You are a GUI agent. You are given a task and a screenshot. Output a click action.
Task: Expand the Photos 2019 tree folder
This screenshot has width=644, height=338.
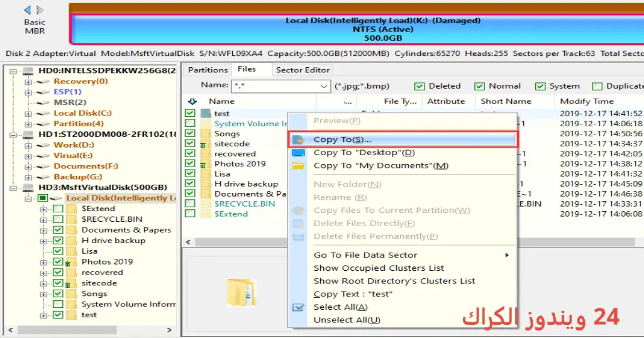coord(43,263)
